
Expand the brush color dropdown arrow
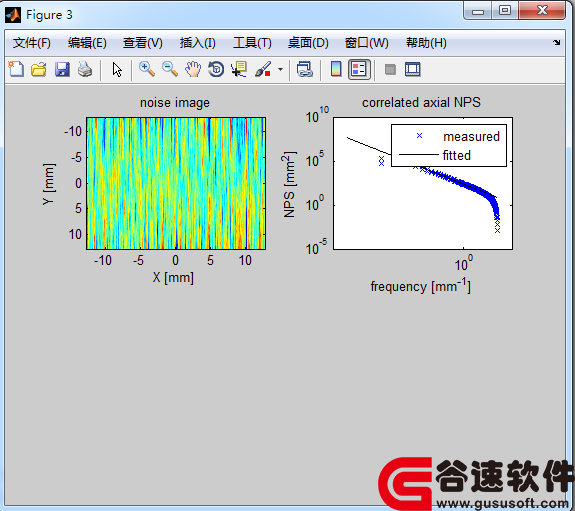[x=281, y=69]
